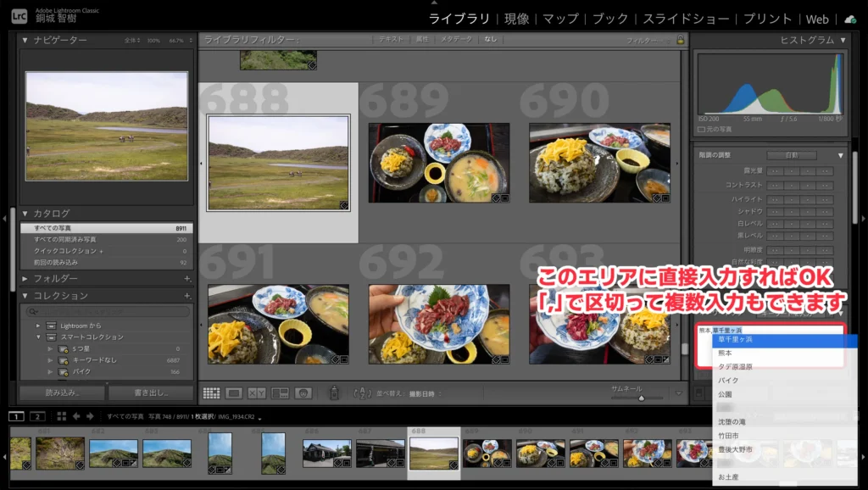Image resolution: width=868 pixels, height=490 pixels.
Task: Open the マップ module
Action: [560, 19]
